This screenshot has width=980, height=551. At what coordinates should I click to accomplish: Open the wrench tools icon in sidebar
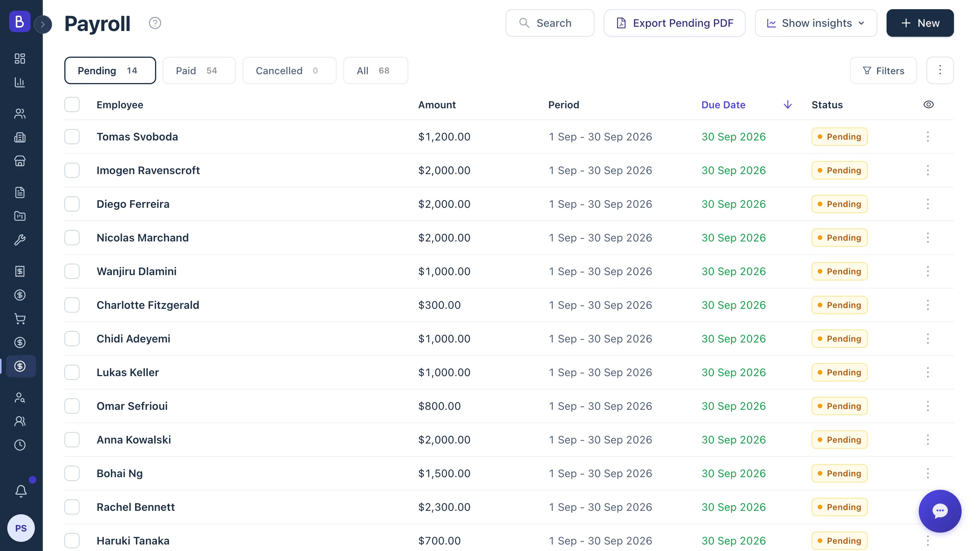click(20, 240)
